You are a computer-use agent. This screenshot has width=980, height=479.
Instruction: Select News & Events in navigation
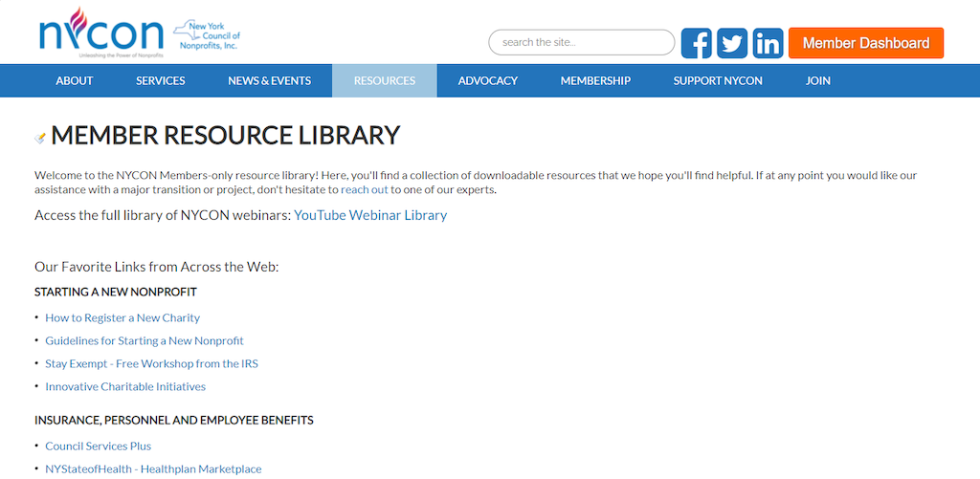point(269,81)
